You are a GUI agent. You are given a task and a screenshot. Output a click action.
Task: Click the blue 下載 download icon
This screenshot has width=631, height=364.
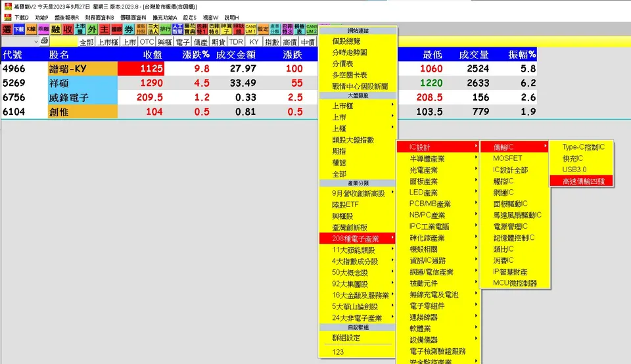click(19, 30)
